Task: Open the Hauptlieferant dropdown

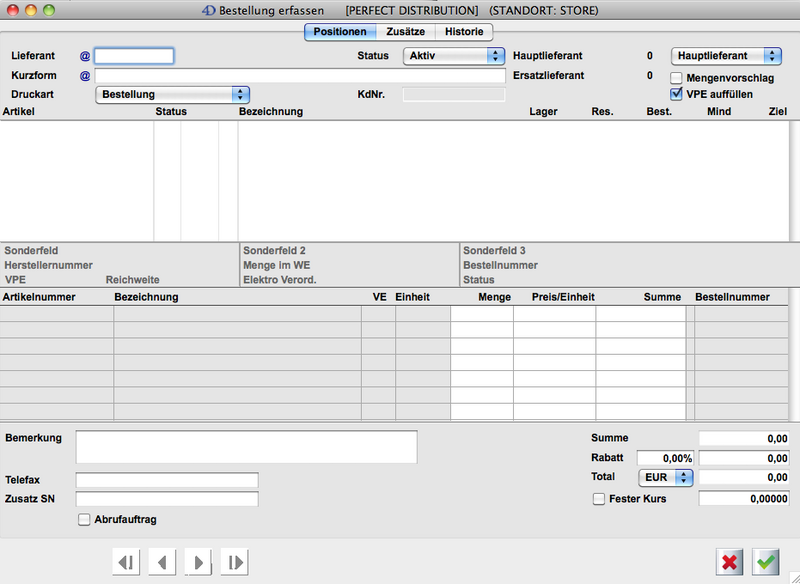Action: [x=726, y=56]
